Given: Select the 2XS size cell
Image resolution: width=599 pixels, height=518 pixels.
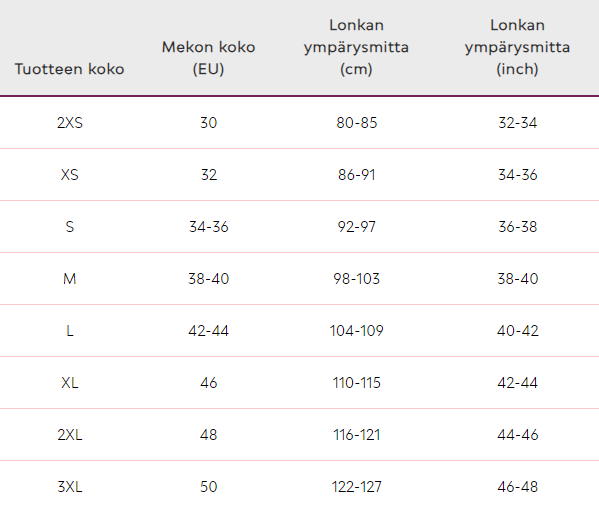Looking at the screenshot, I should [70, 123].
